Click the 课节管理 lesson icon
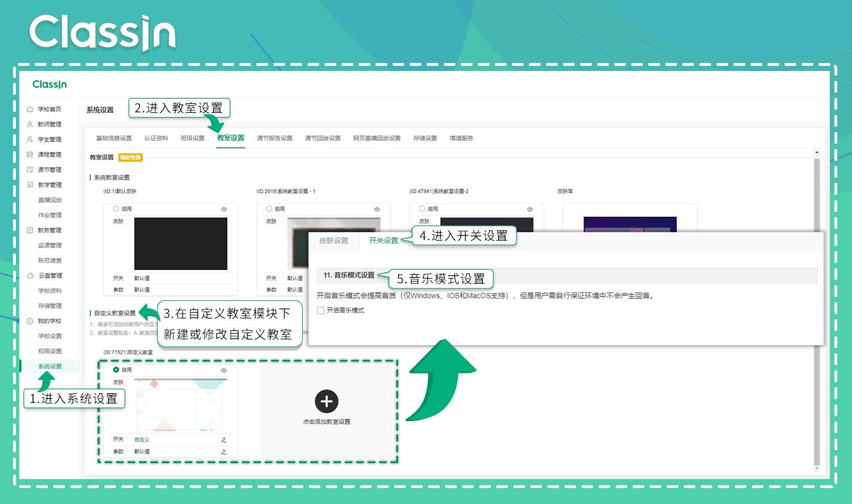852x504 pixels. point(30,170)
